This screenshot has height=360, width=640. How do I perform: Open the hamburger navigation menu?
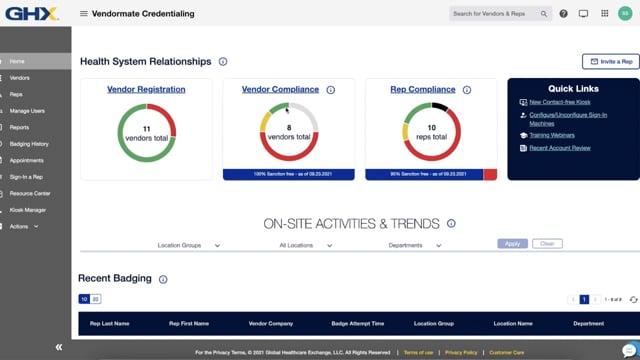pyautogui.click(x=84, y=13)
